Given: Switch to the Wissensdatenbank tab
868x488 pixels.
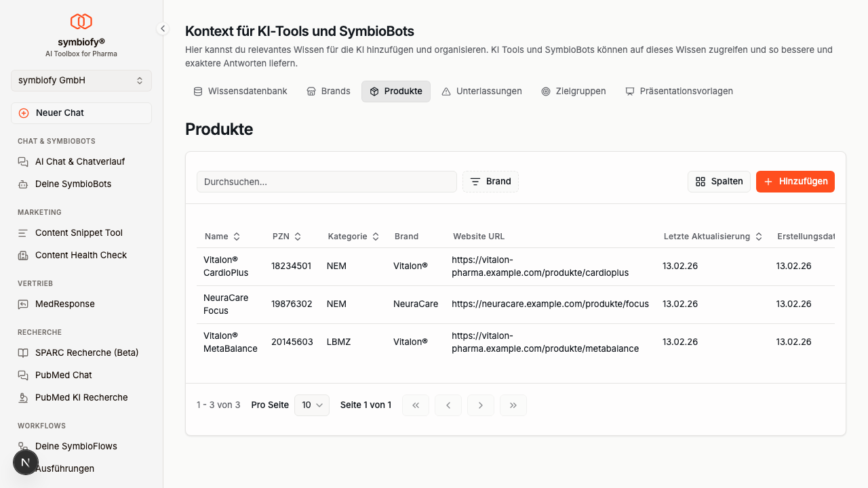Looking at the screenshot, I should click(x=241, y=91).
